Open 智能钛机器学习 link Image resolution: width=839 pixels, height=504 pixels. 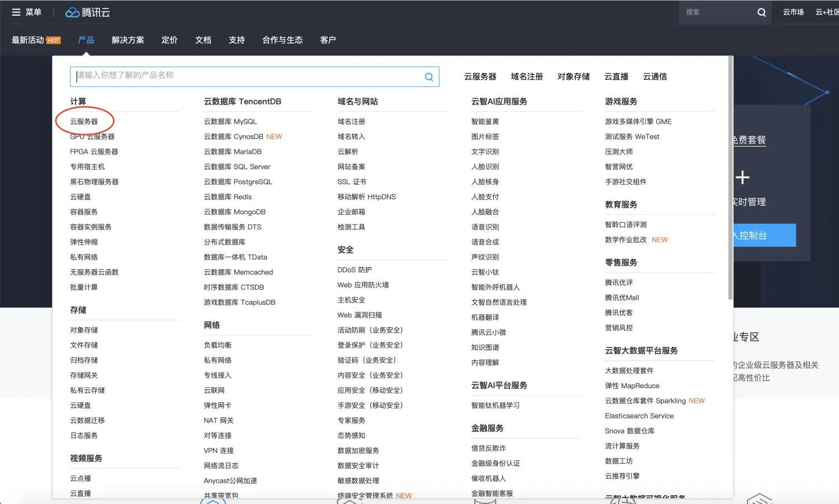(495, 406)
